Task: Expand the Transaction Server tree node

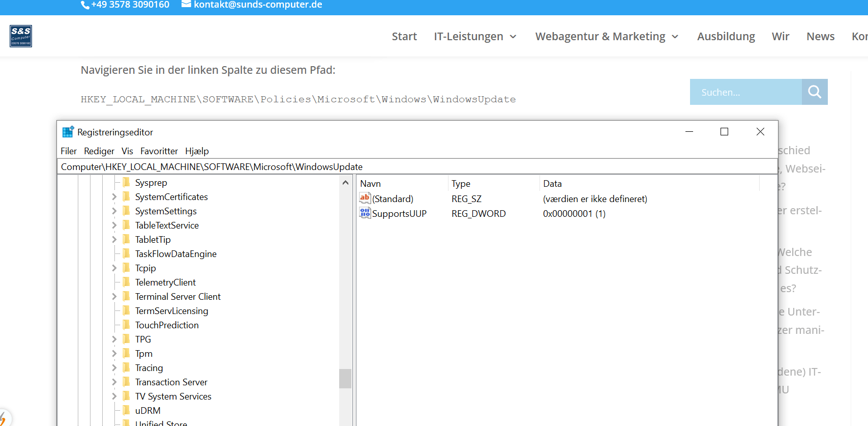Action: click(114, 382)
